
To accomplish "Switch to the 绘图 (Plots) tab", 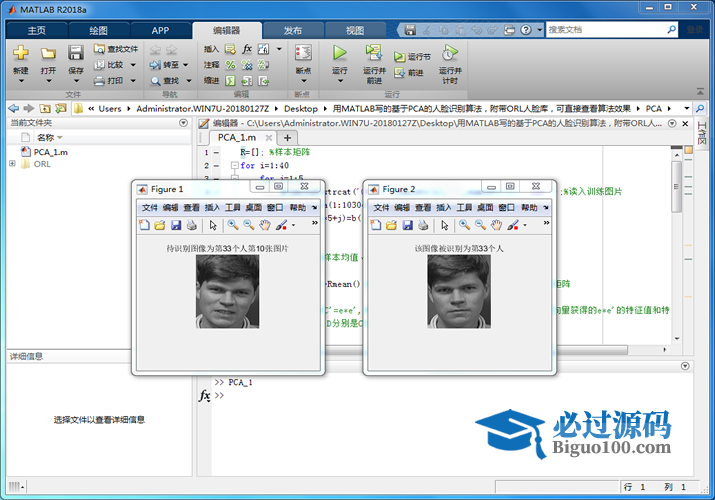I will [98, 31].
